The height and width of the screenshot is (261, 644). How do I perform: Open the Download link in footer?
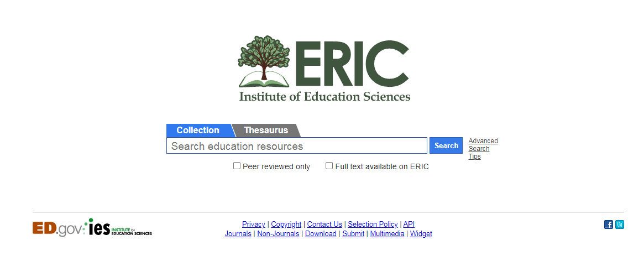tap(321, 234)
